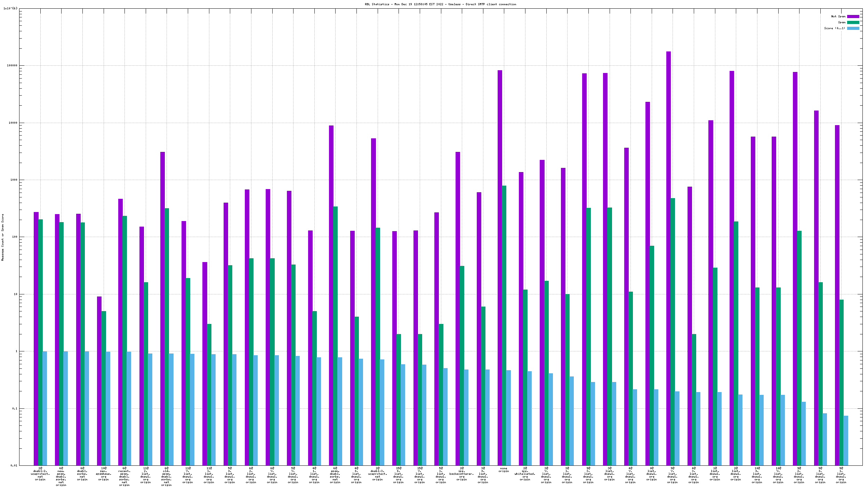Click the recent.spam.dnsbl.sorbs.net origin x-axis label

(x=124, y=477)
